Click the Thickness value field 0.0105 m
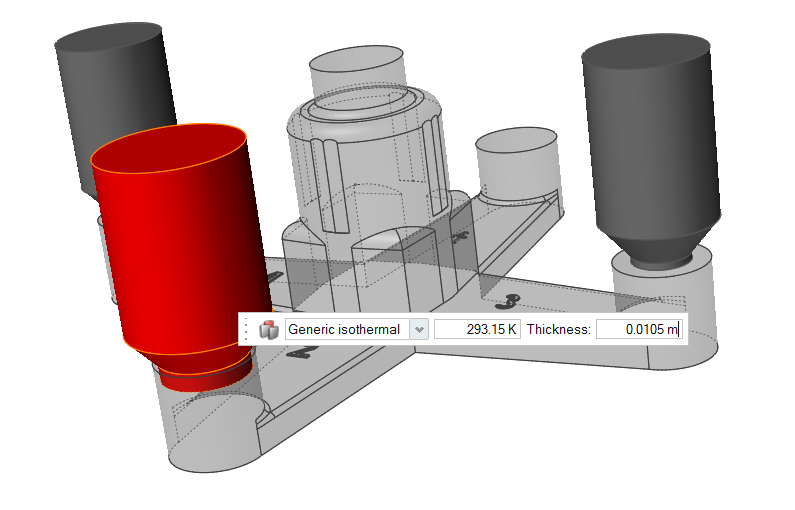The height and width of the screenshot is (510, 795). pos(639,330)
